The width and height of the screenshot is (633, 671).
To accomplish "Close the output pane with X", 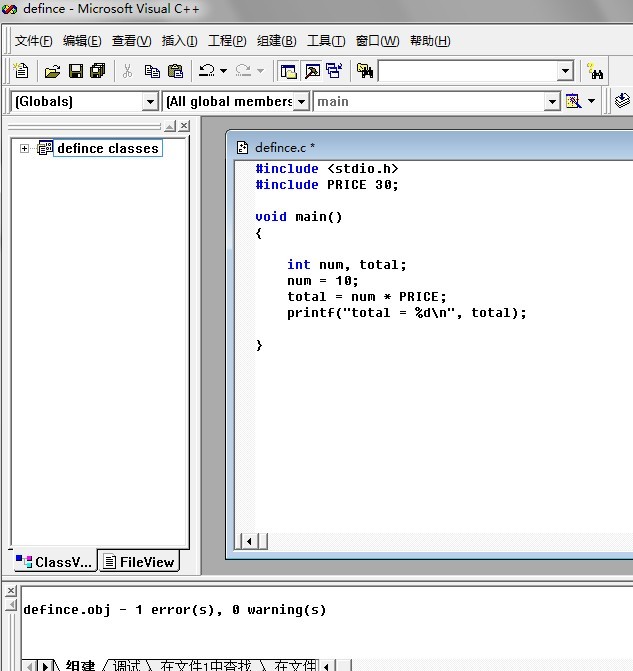I will [11, 591].
